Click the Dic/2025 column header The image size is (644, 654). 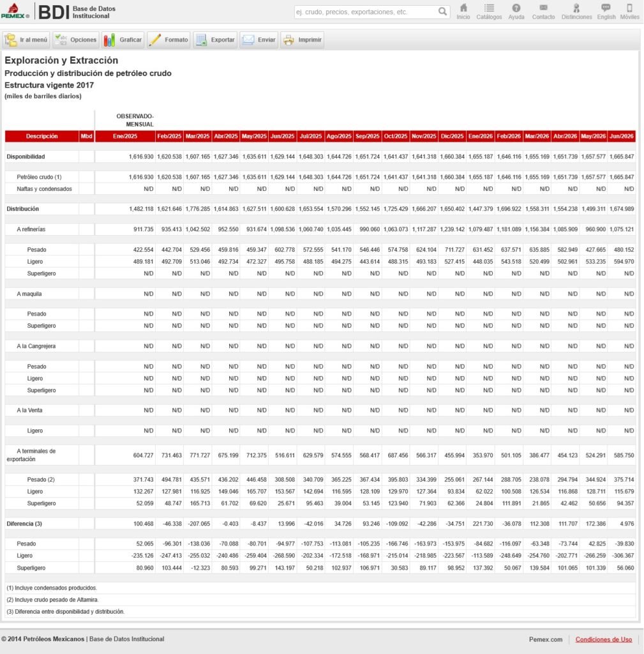pos(453,136)
